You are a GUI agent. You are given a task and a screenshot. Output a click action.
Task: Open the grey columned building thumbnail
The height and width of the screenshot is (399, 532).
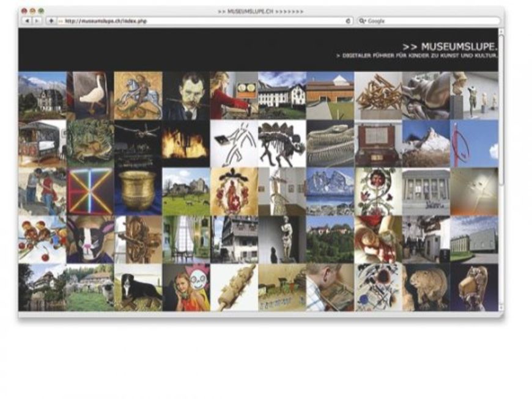click(426, 191)
